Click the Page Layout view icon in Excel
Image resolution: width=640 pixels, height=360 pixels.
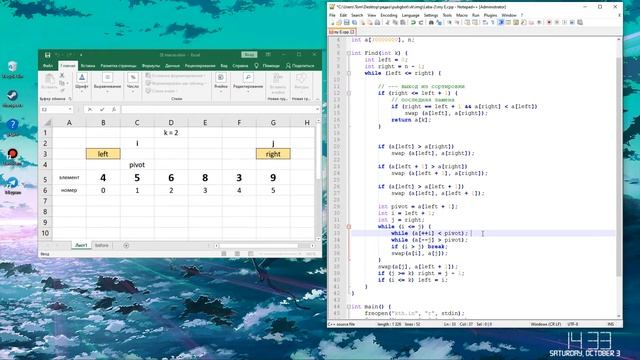point(237,254)
